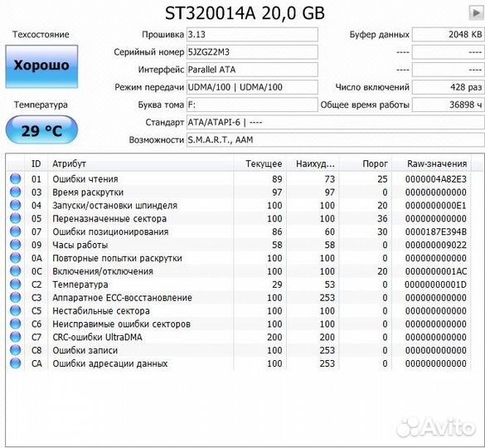Viewport: 485px width, 448px height.
Task: Click status icon for CRC-ошибки UltraDMA
Action: [x=15, y=337]
